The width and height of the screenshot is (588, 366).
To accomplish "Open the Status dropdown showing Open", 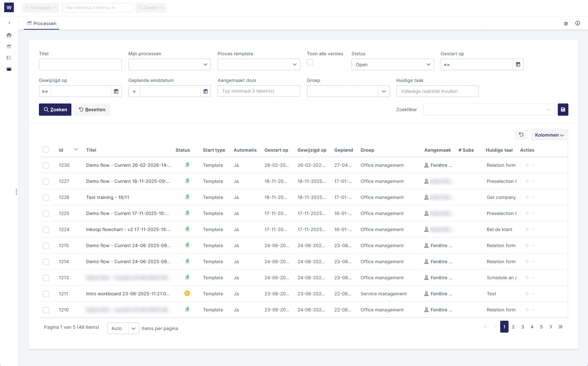I will 392,65.
